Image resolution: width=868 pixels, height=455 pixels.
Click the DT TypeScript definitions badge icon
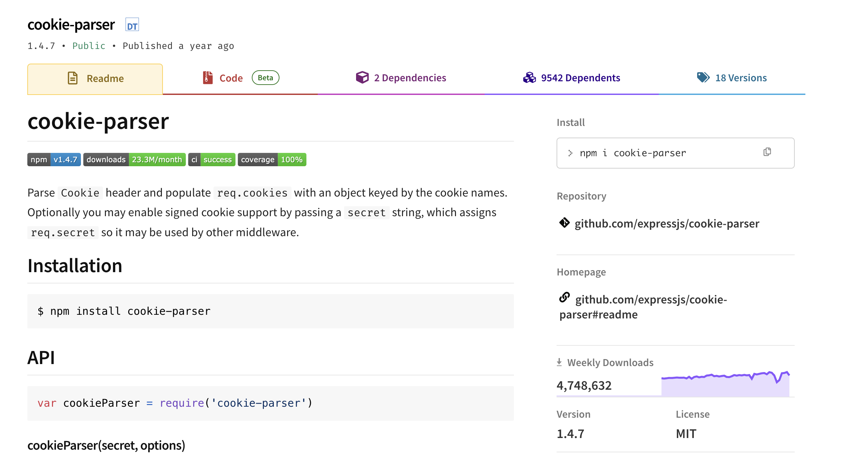[x=132, y=25]
